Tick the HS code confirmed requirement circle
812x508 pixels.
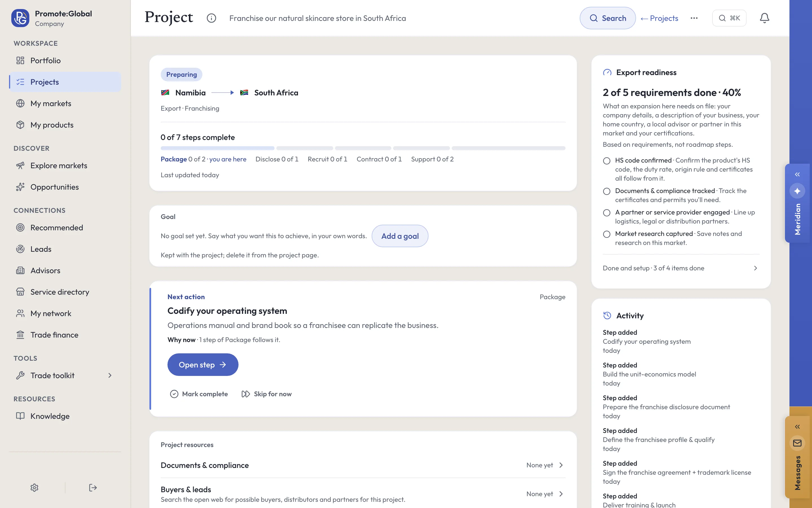607,161
